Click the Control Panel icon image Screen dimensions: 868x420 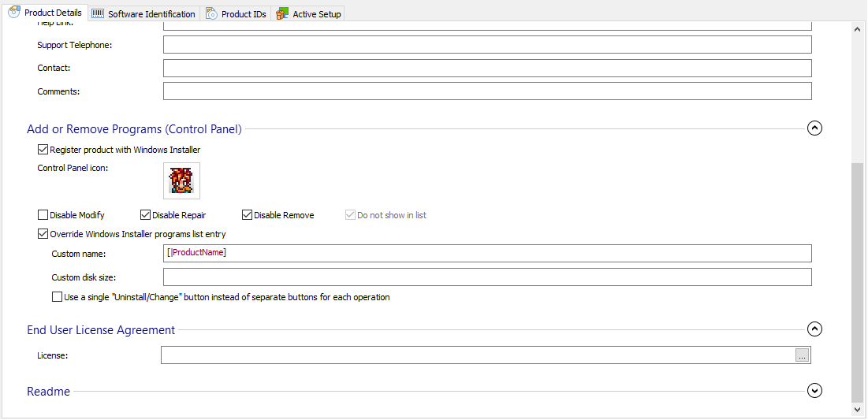(181, 180)
